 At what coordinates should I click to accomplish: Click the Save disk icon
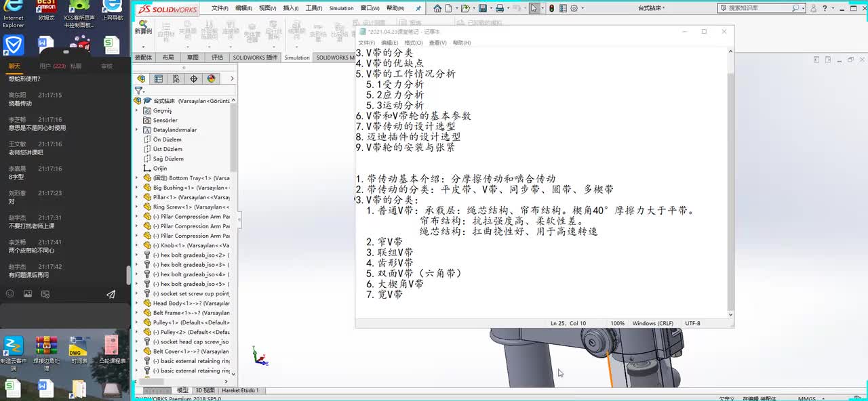pyautogui.click(x=482, y=8)
